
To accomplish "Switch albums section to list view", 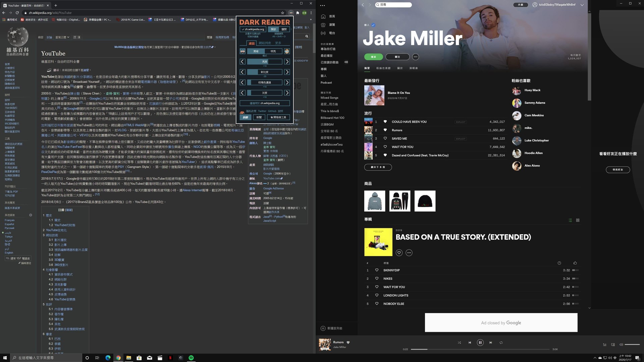I will (570, 220).
